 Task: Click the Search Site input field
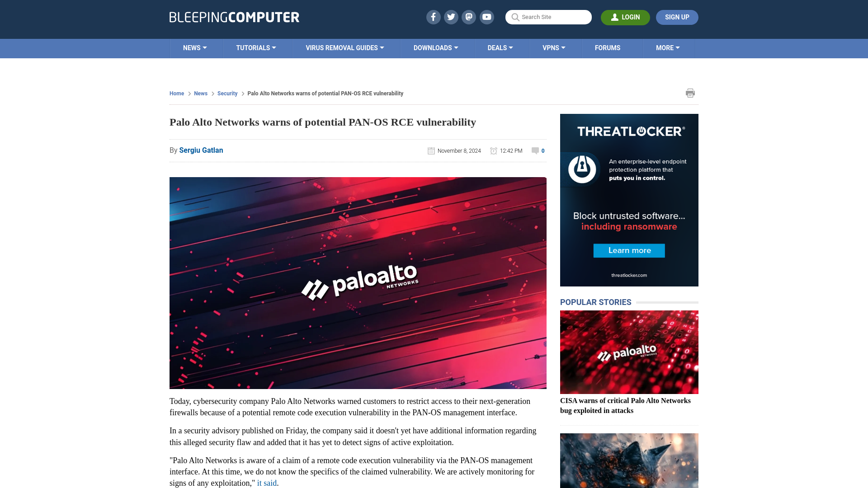pos(548,17)
